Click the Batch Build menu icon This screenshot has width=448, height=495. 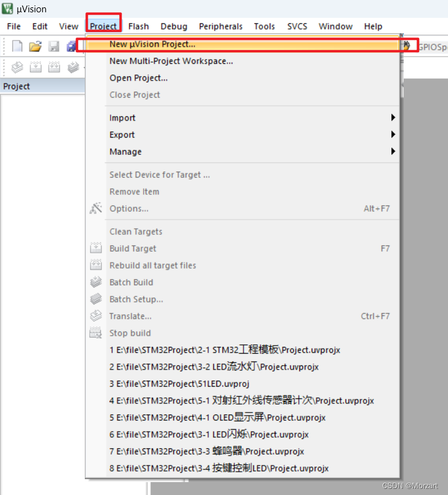tap(96, 282)
